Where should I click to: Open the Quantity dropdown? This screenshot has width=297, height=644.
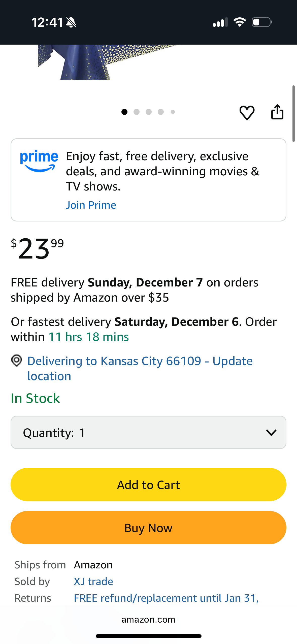[x=148, y=432]
